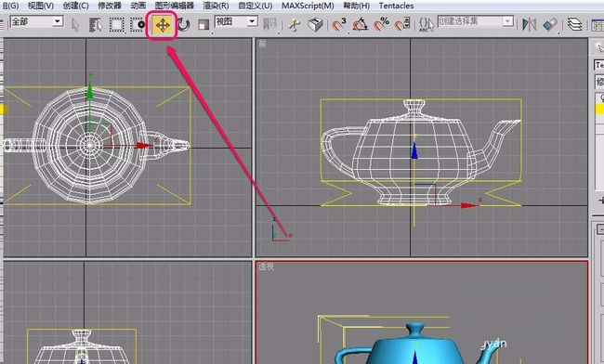Toggle window/crossing selection mode
This screenshot has height=364, width=604.
tap(138, 25)
